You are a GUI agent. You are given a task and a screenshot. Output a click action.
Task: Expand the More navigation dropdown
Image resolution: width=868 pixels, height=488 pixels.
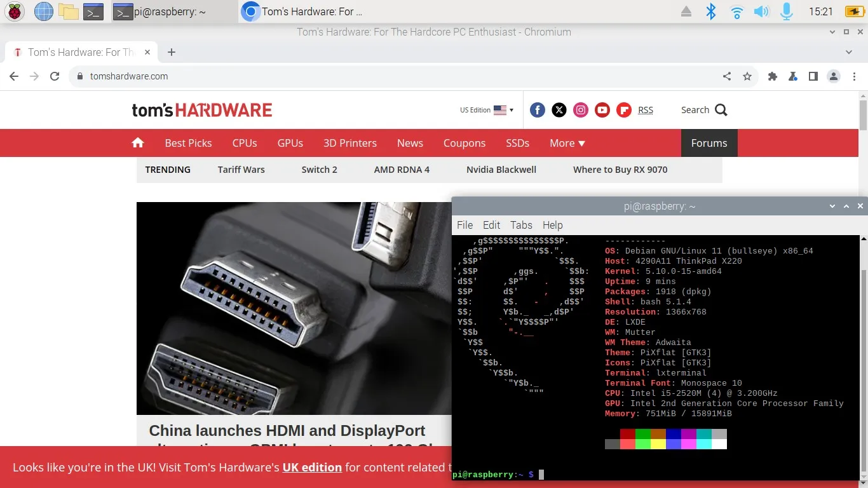click(567, 143)
